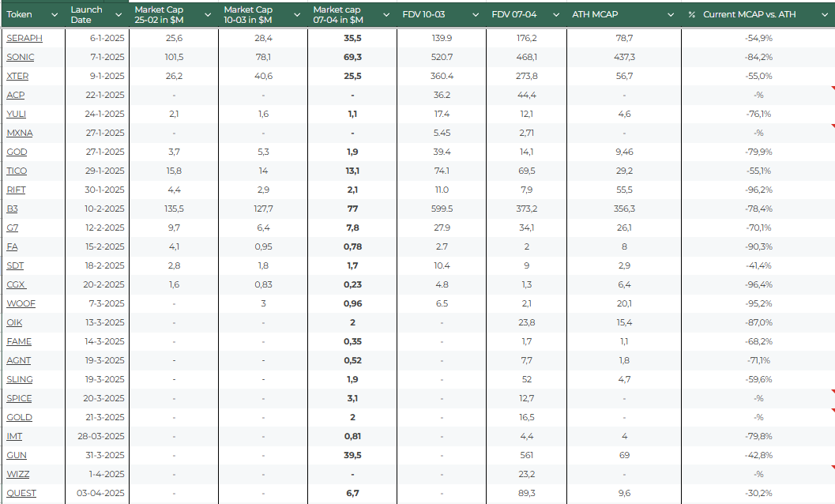Select the -84,2% cell for SONIC
The image size is (835, 504).
[758, 57]
